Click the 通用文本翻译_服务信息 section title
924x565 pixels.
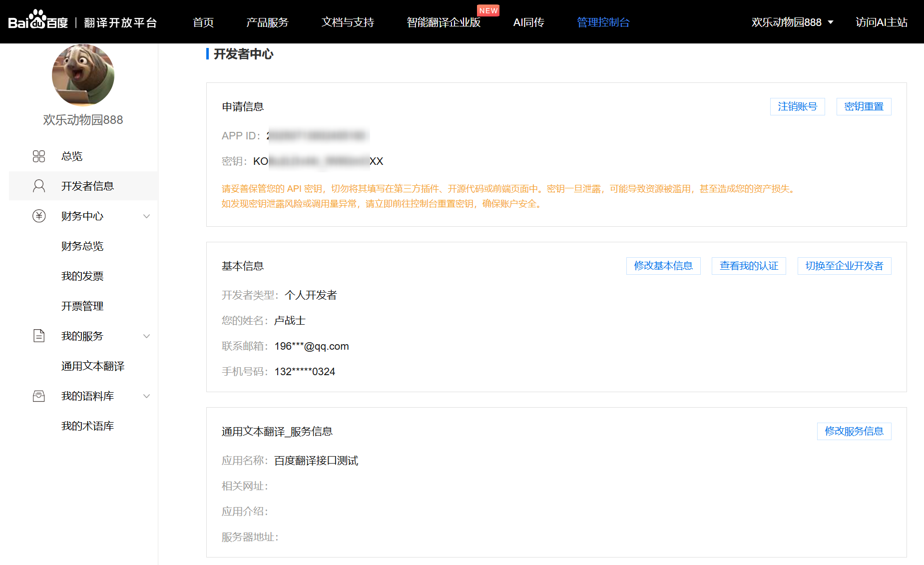[277, 431]
